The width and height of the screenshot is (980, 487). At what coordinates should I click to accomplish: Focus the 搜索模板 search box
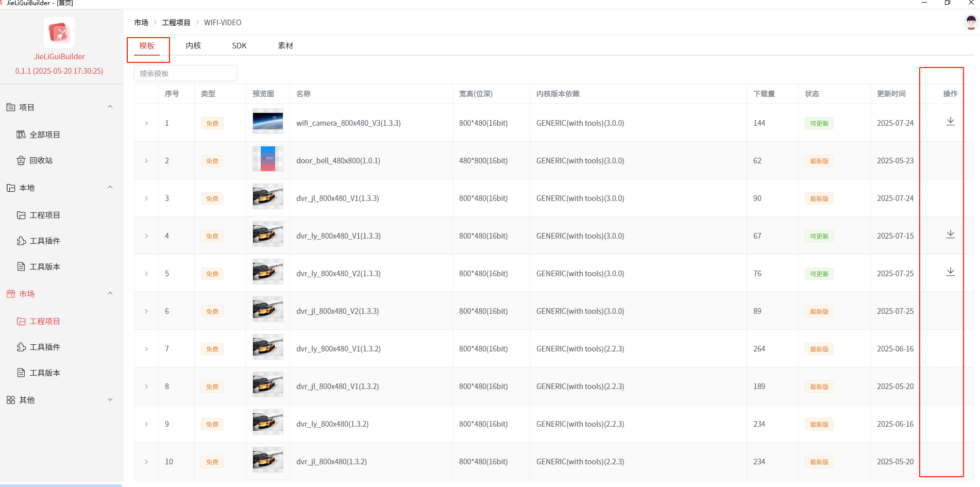coord(185,73)
